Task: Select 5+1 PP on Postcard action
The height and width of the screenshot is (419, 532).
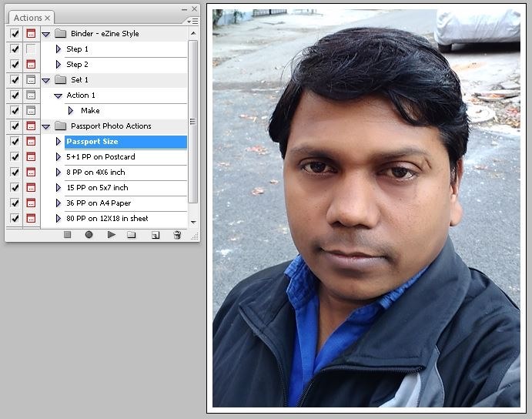Action: point(125,157)
